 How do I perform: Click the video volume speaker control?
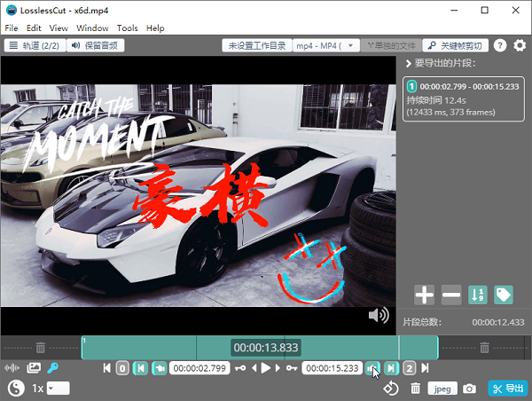[379, 316]
